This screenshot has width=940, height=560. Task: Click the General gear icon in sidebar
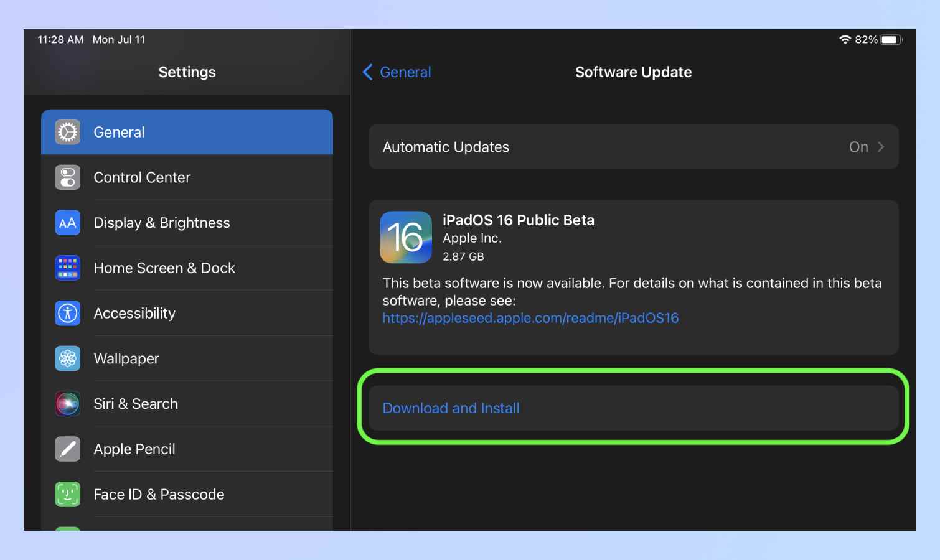point(67,132)
